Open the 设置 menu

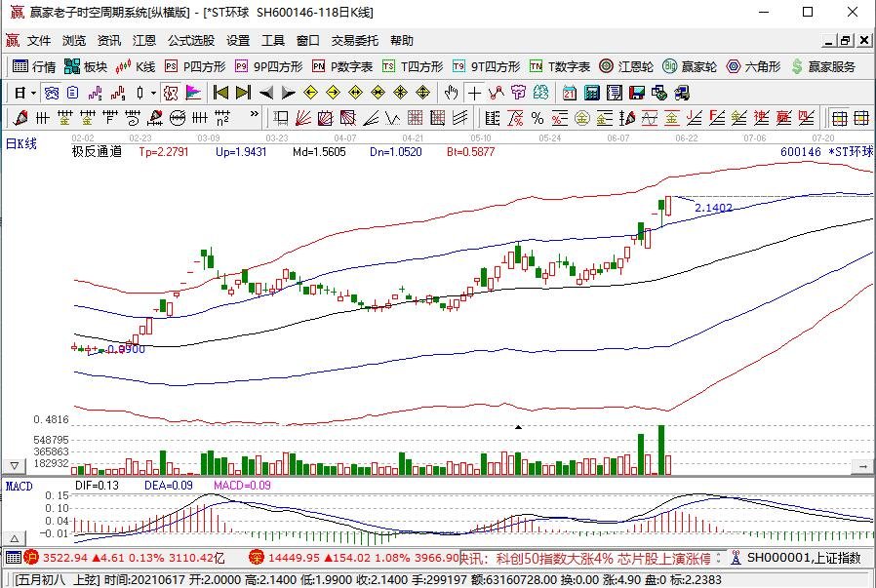tap(238, 41)
